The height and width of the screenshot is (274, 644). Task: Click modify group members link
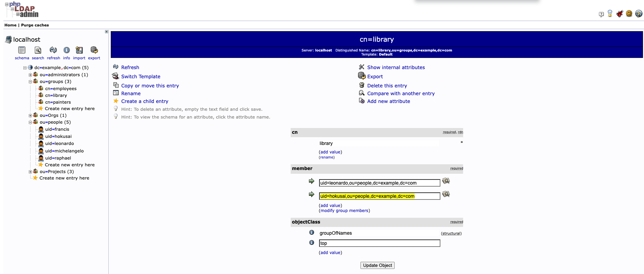pos(344,211)
